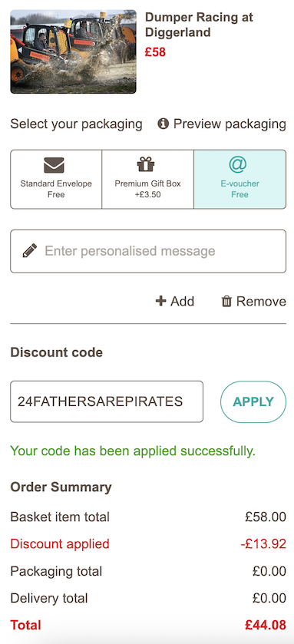The height and width of the screenshot is (644, 294).
Task: Click the Dumper Racing at Diggerland title
Action: tap(199, 25)
